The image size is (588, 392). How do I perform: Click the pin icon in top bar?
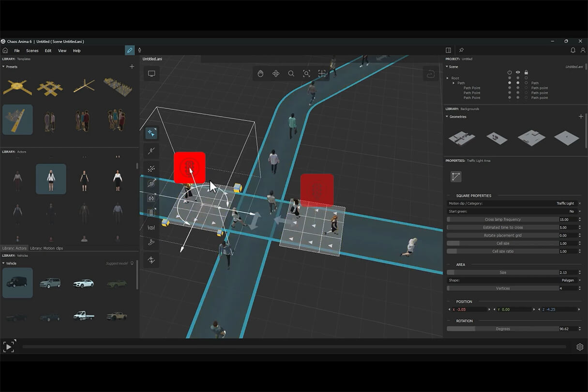pyautogui.click(x=461, y=50)
